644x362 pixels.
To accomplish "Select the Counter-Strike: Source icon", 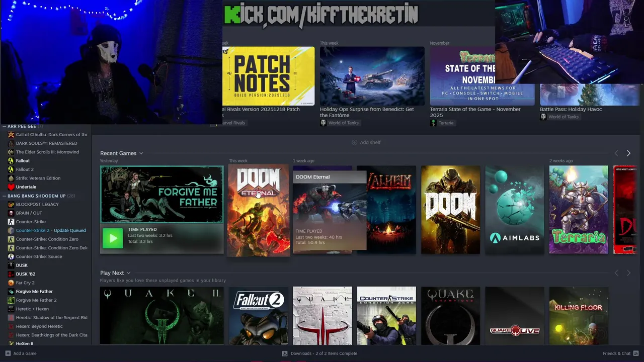I will point(11,256).
